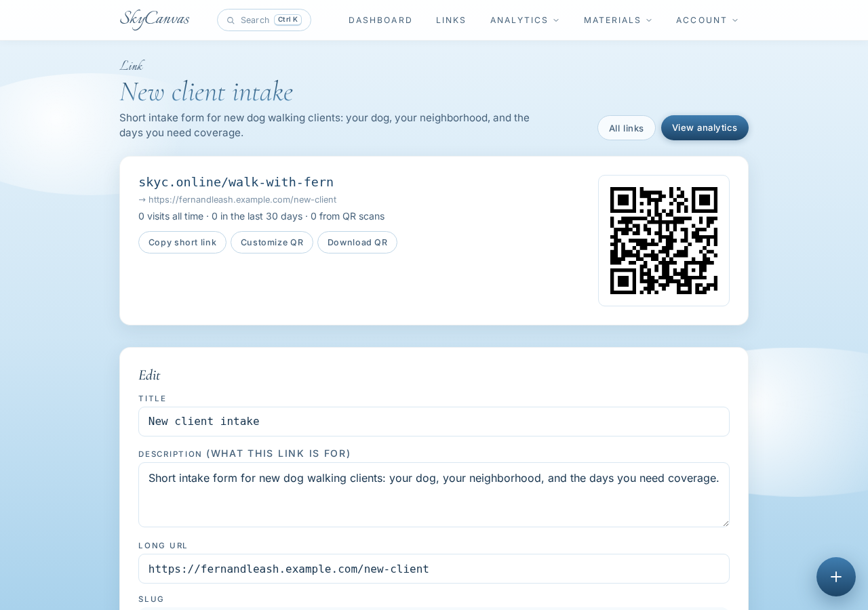Go to the Dashboard nav item
Image resolution: width=868 pixels, height=610 pixels.
(380, 20)
